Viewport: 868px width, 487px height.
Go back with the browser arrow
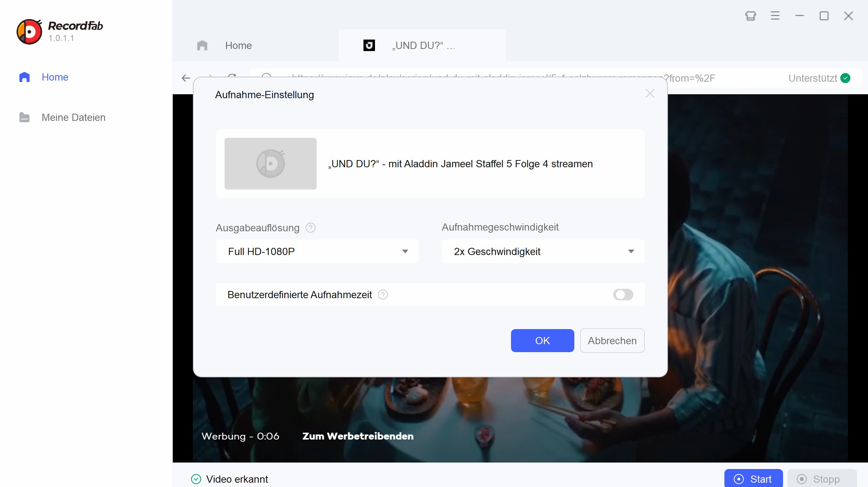coord(186,78)
